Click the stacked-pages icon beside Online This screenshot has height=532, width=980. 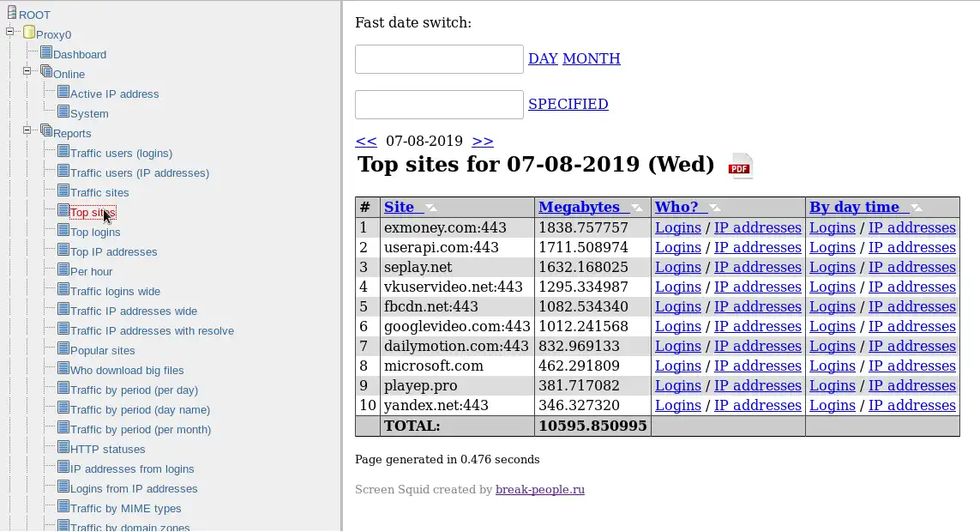(x=46, y=73)
